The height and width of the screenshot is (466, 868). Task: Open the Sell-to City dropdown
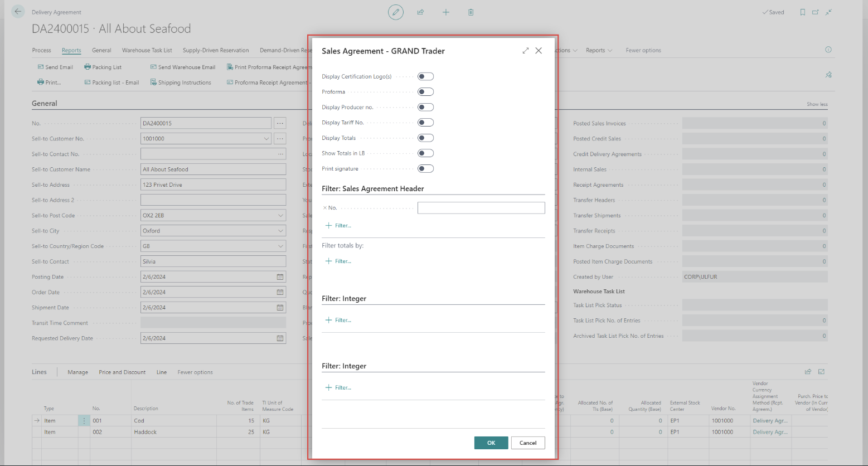(280, 231)
